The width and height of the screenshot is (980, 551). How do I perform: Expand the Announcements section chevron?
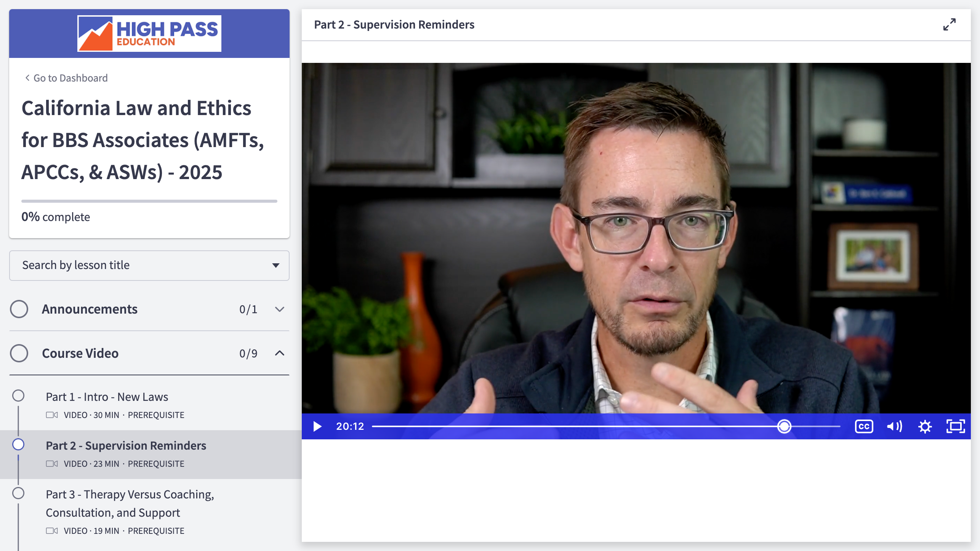click(280, 309)
